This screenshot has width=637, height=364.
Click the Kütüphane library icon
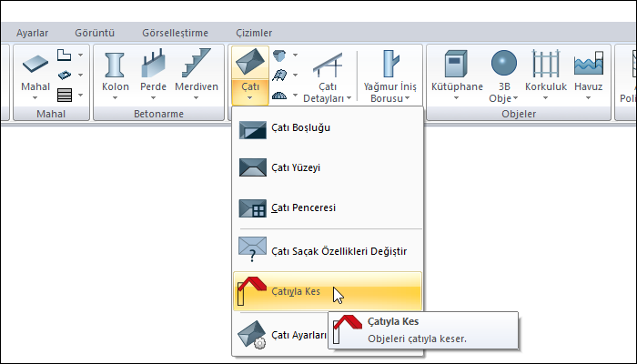coord(456,67)
